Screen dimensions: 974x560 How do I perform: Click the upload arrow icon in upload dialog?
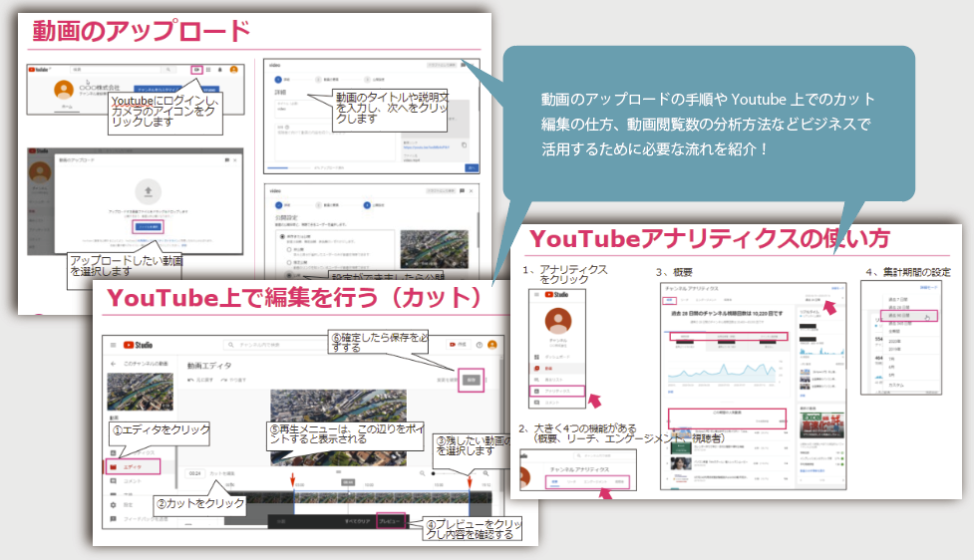point(149,192)
